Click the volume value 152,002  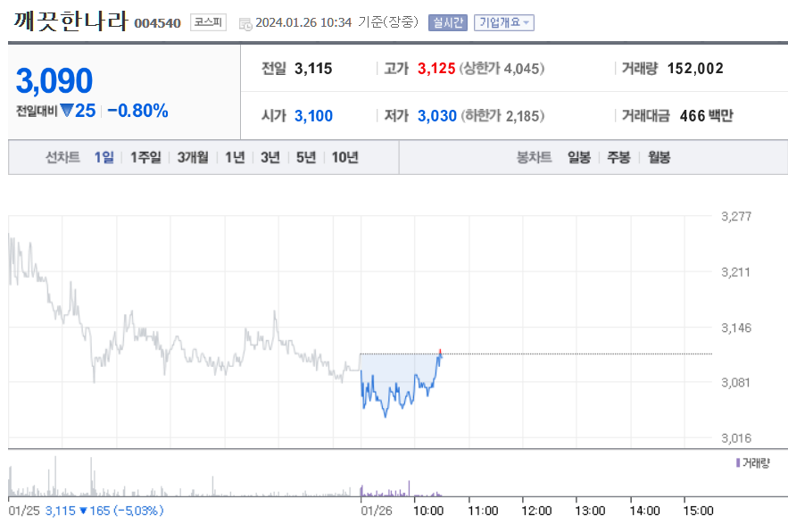[x=695, y=69]
